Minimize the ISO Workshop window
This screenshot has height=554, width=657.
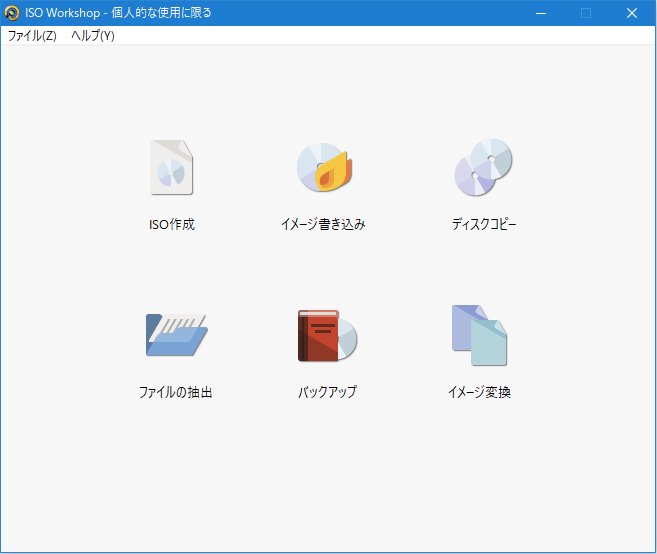(x=541, y=13)
